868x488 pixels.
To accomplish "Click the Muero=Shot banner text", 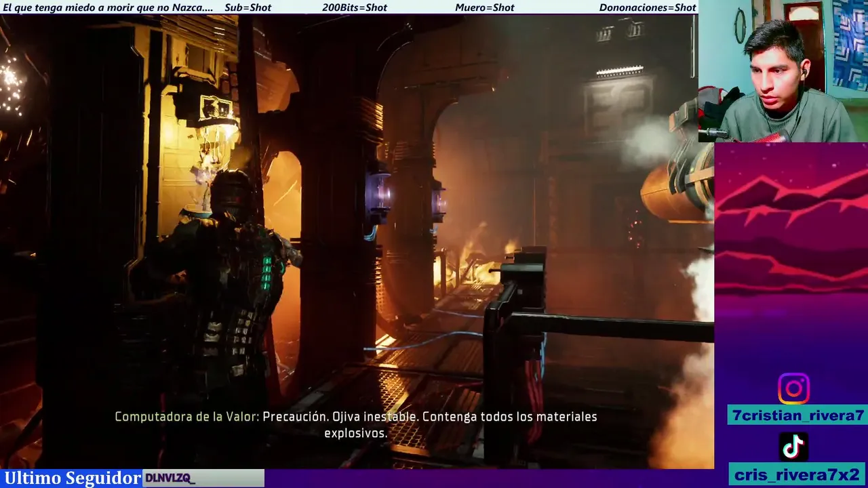I will 485,7.
